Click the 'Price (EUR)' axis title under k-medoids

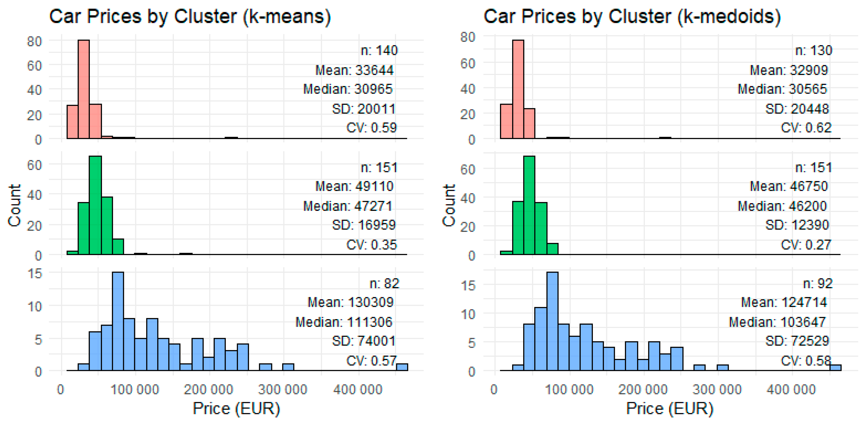[670, 408]
